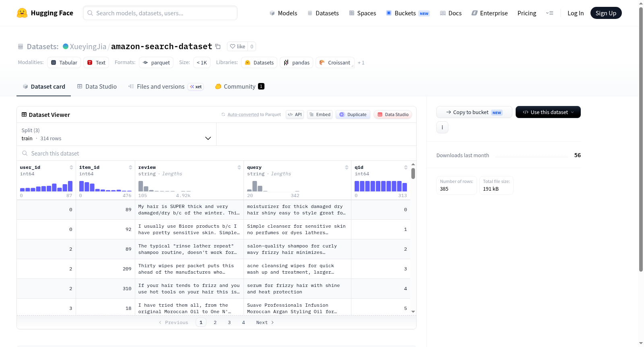Open the Models nav item
Screen dimensions: 644x347
283,13
